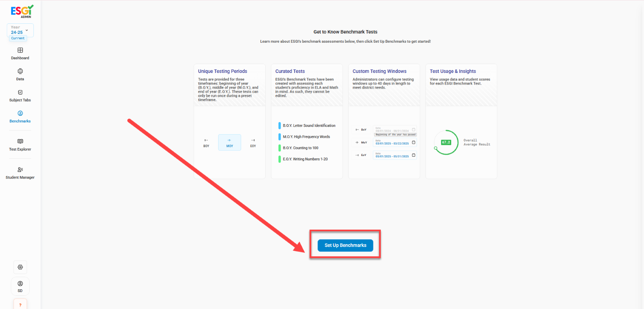Open the Subject Tabs icon

pyautogui.click(x=20, y=92)
